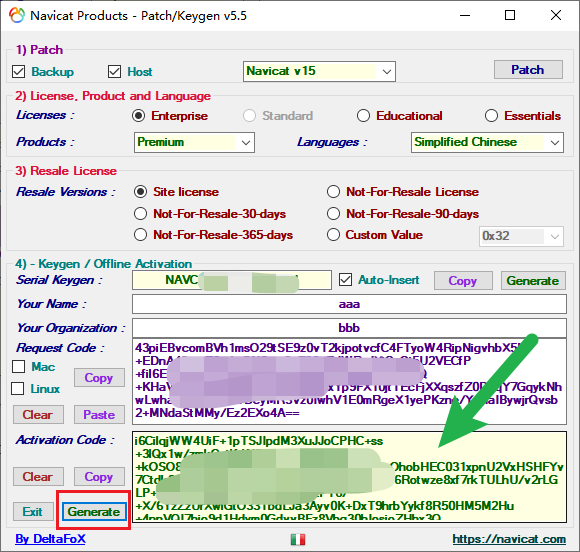
Task: Enable the Mac checkbox
Action: point(18,367)
